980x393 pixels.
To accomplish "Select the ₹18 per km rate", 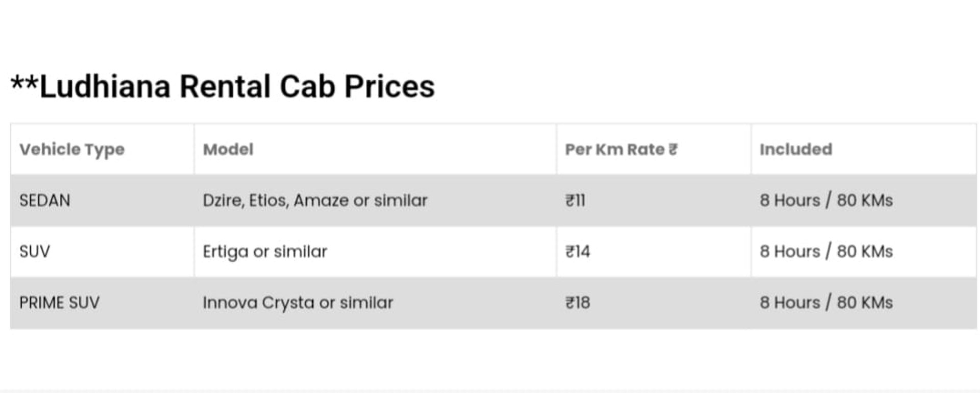I will 577,303.
